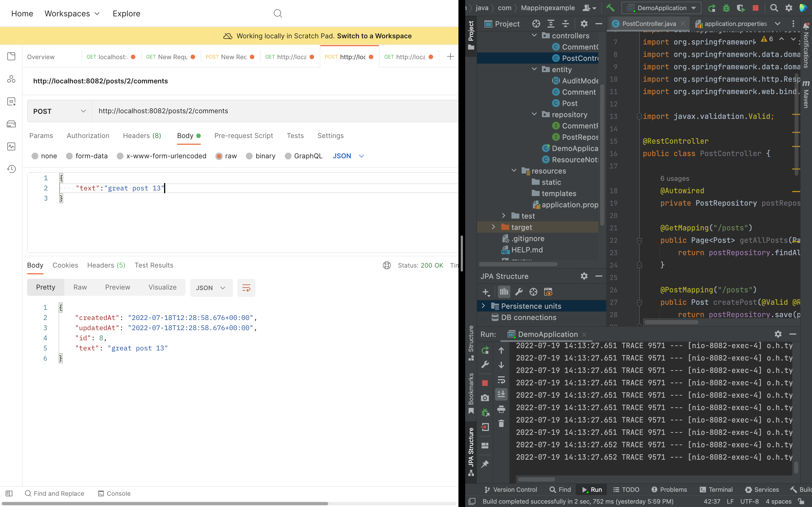Rerun the DemoApplication from the toolbar

712,8
